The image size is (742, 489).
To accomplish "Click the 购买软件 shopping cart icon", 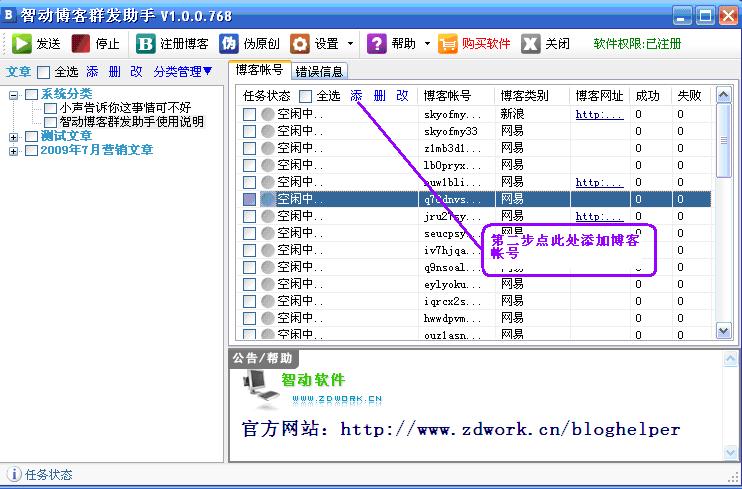I will click(448, 44).
